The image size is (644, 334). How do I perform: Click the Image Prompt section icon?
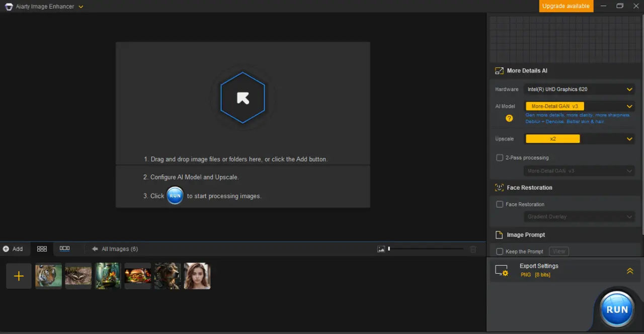click(x=499, y=235)
